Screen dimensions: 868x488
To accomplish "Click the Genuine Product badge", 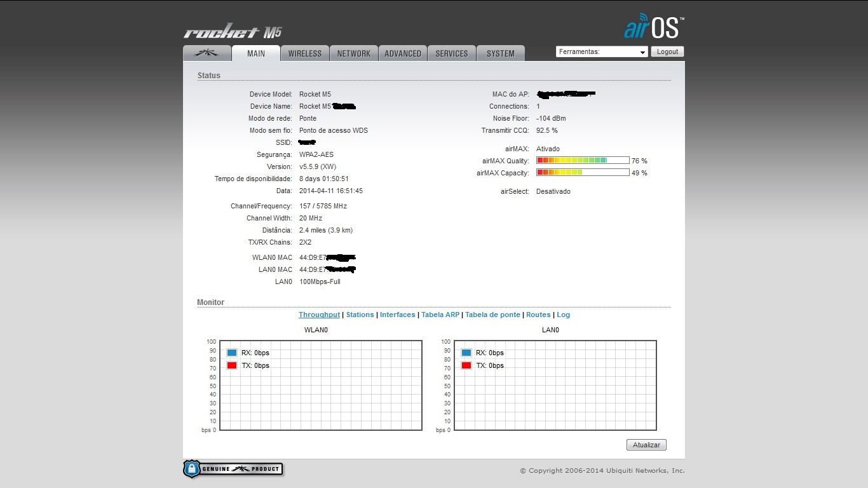I will pos(233,469).
